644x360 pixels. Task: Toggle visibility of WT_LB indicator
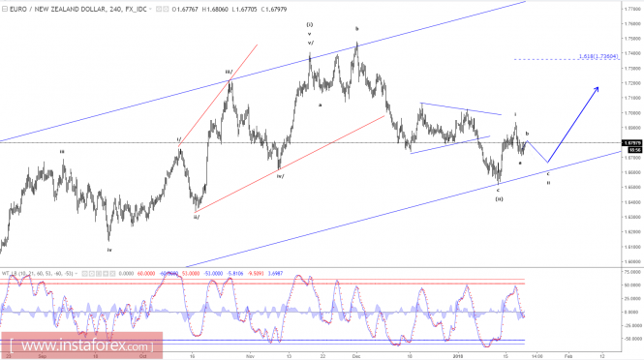pos(84,273)
